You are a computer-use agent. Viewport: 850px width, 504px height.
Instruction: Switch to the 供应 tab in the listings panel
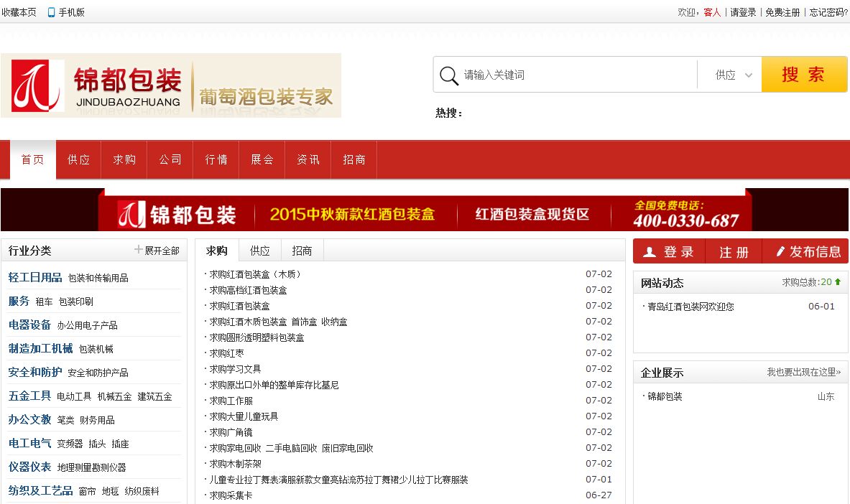pyautogui.click(x=259, y=251)
